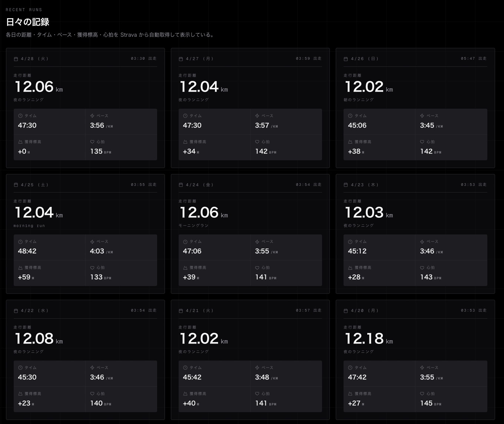Click the 48:42 time tile
Image resolution: width=504 pixels, height=424 pixels.
click(x=49, y=247)
